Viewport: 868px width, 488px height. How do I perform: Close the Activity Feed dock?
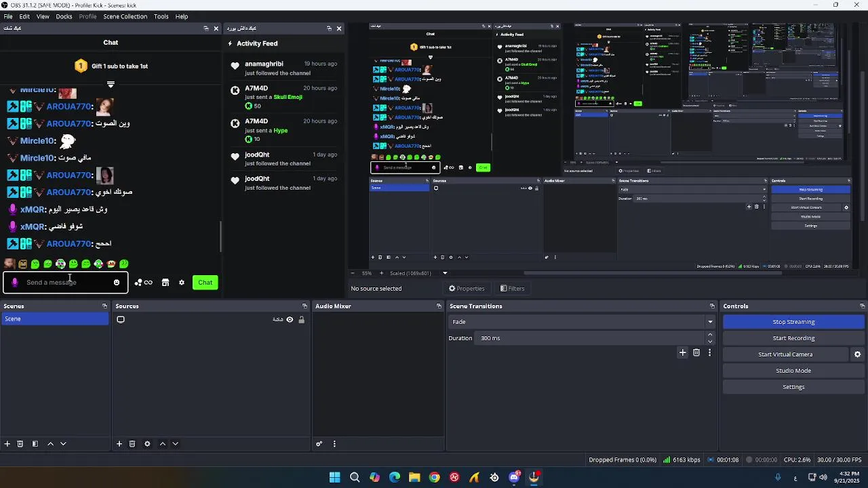coord(339,28)
